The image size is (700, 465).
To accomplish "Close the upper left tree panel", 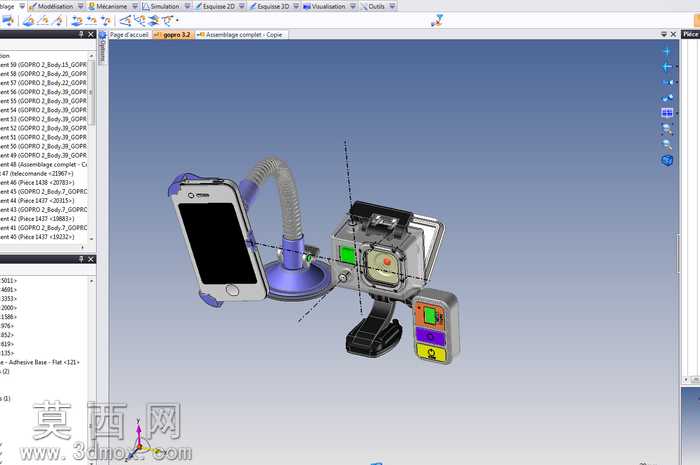I will coord(91,34).
